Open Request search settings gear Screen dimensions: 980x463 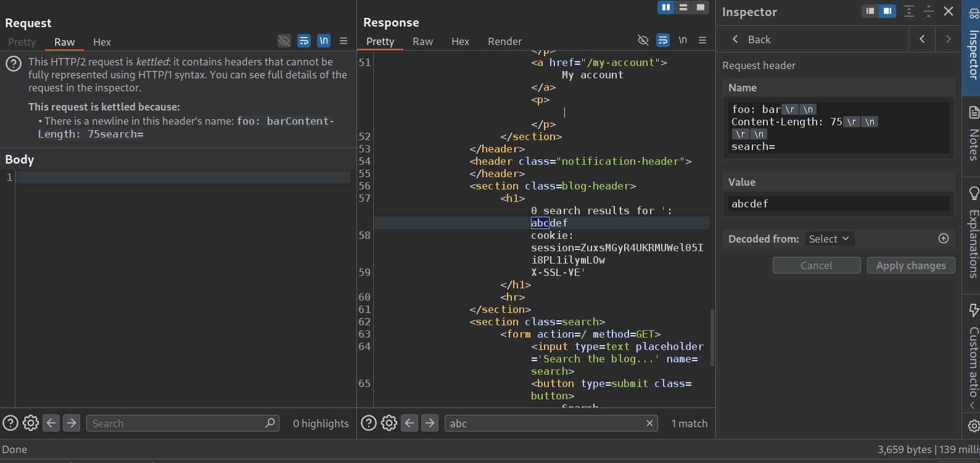(x=31, y=423)
